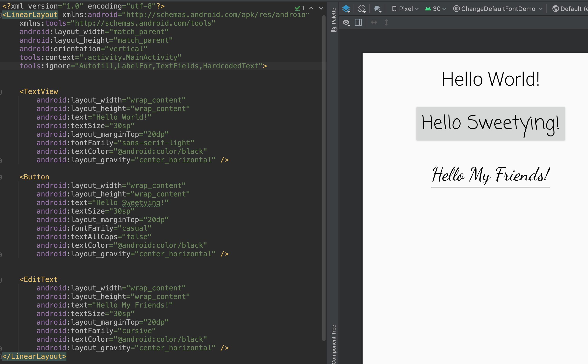The width and height of the screenshot is (588, 364).
Task: Click the Hello Sweetying! preview button
Action: click(x=490, y=123)
